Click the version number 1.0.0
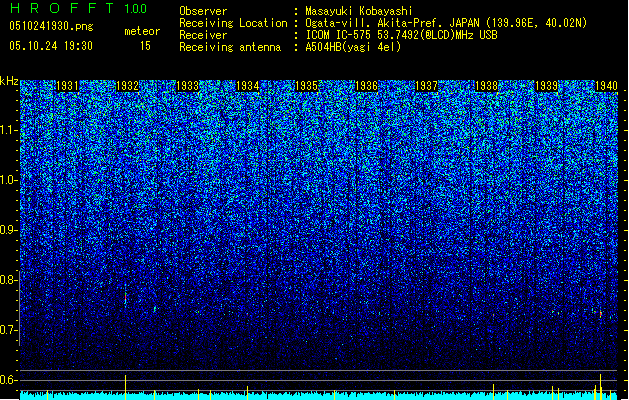This screenshot has width=629, height=400. click(x=136, y=9)
